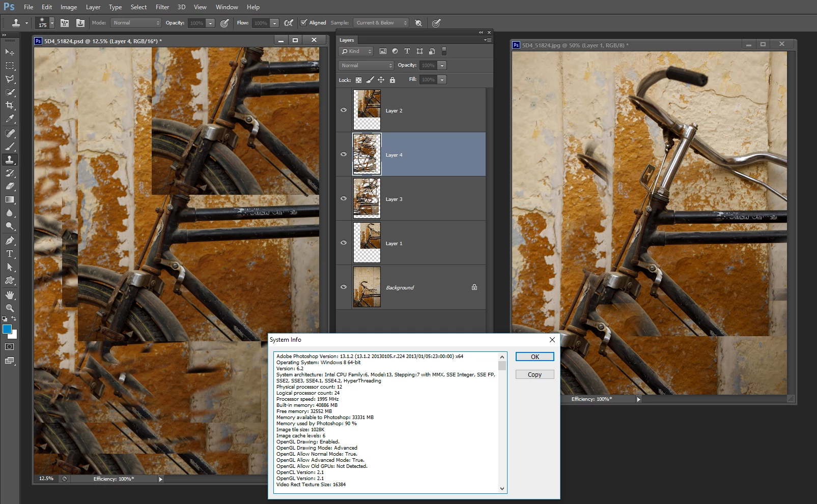Pick the Eraser tool
Screen dimensions: 817x504
(x=10, y=186)
